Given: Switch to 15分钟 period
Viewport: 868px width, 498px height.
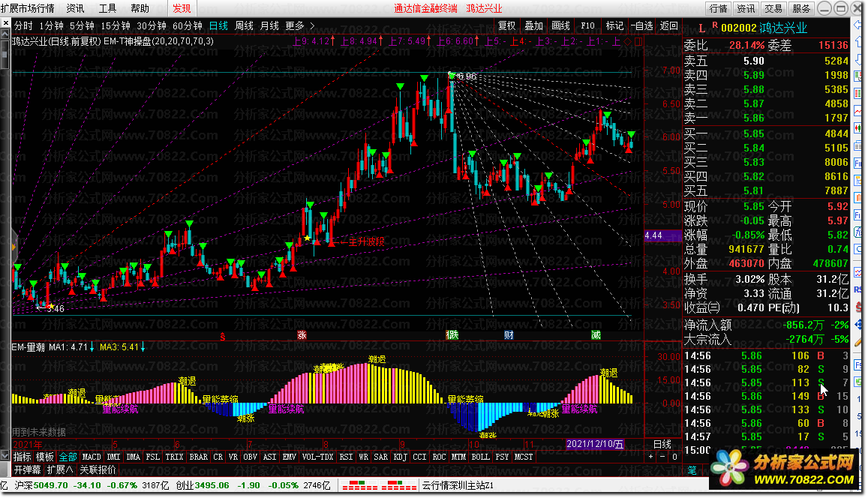Looking at the screenshot, I should click(x=115, y=25).
